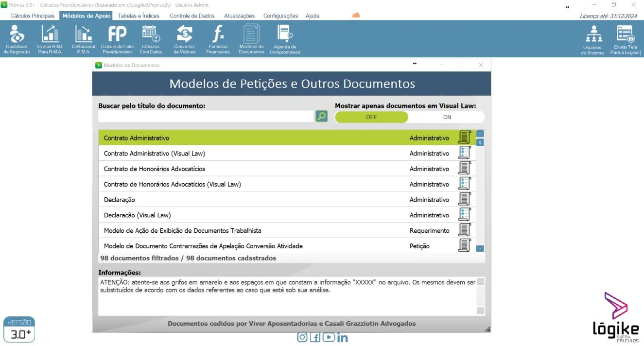644x346 pixels.
Task: Open the Qualidade de Segurado tool
Action: [x=17, y=39]
